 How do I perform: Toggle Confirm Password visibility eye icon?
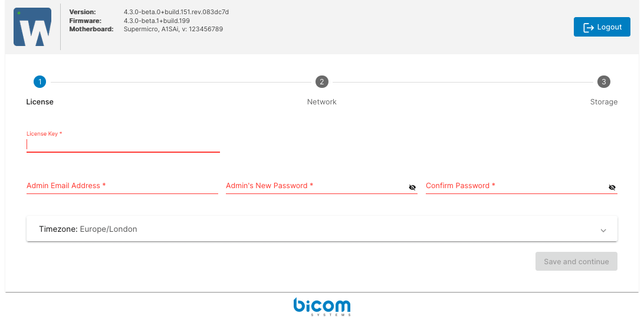click(x=612, y=187)
